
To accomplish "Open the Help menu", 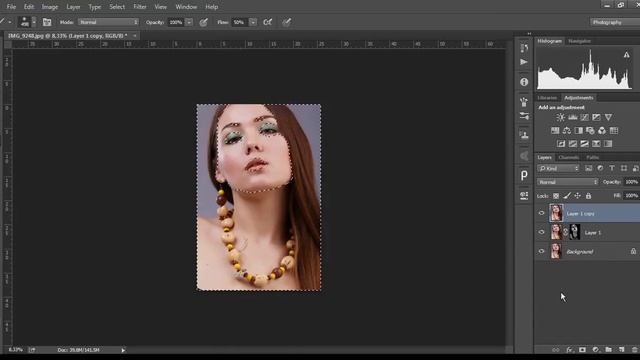I will click(x=211, y=7).
